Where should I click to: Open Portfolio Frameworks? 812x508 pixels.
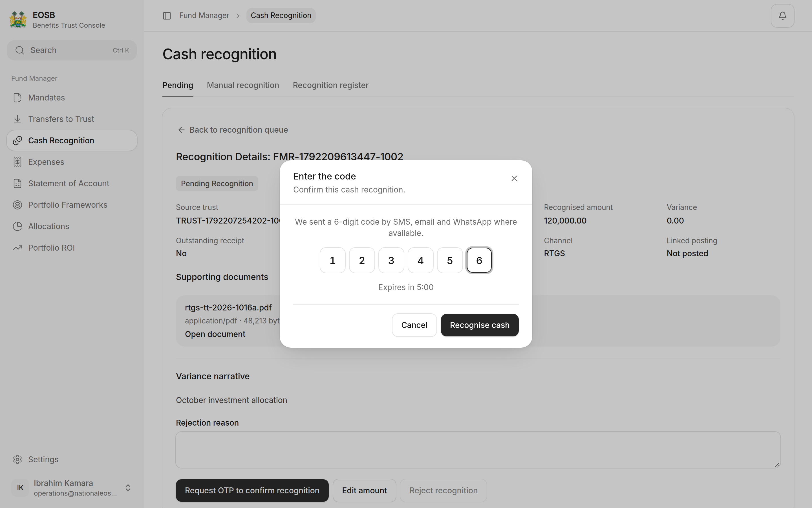[x=72, y=205]
